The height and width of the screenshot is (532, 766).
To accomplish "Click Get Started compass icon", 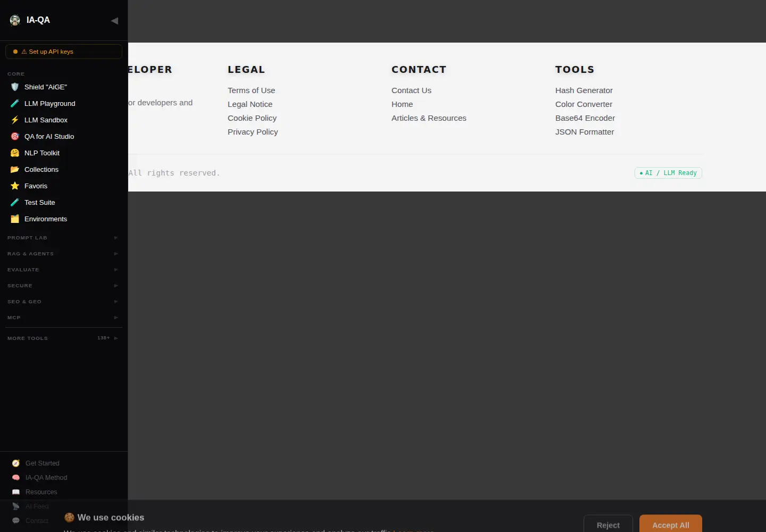I will tap(16, 463).
